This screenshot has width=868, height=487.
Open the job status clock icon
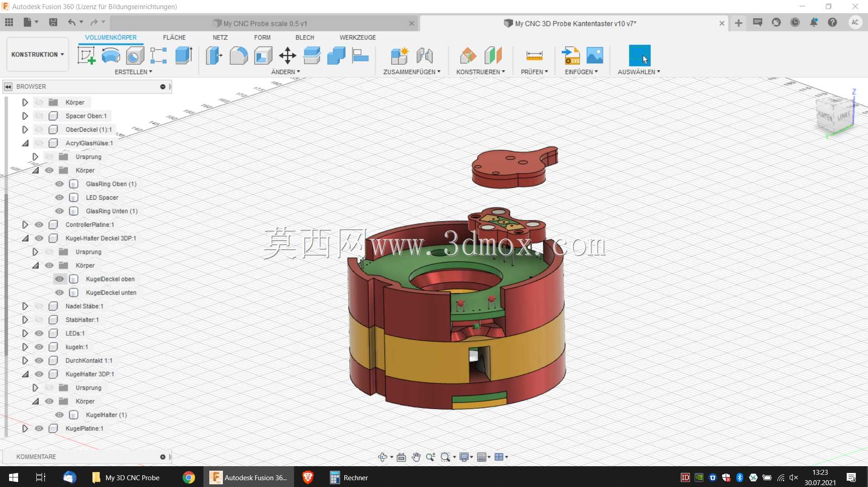click(x=795, y=22)
